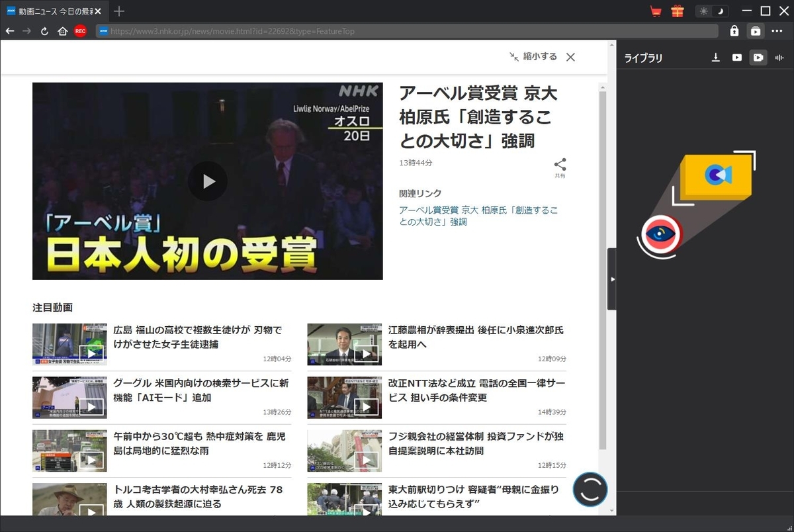Click the 注目動画 section heading
794x532 pixels.
point(52,308)
